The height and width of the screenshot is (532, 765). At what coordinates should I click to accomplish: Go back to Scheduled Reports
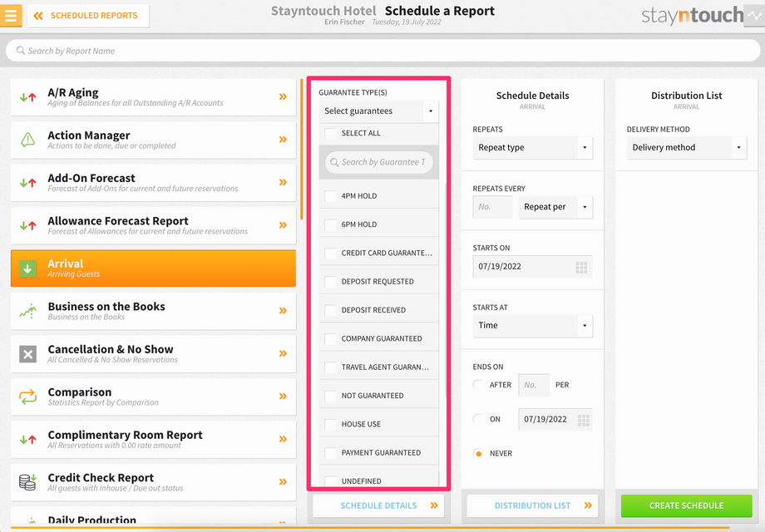pos(88,16)
